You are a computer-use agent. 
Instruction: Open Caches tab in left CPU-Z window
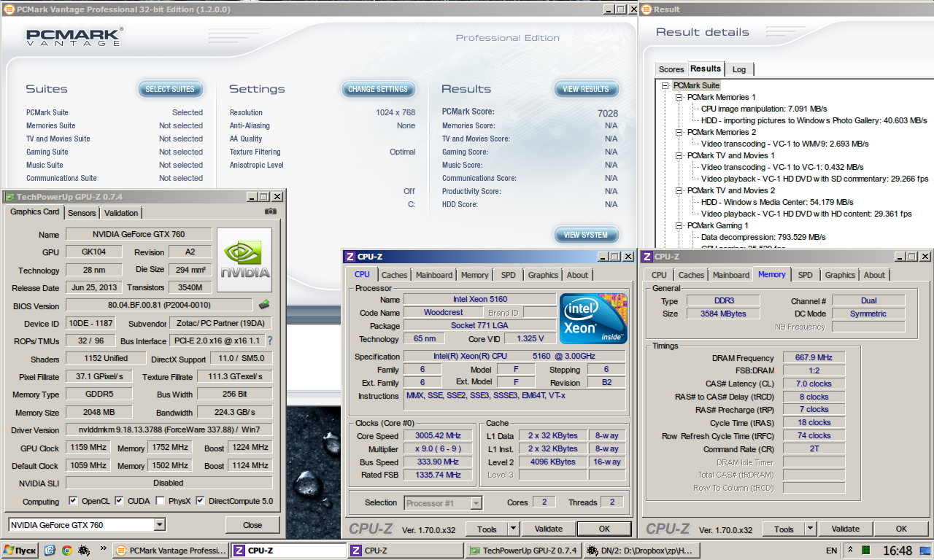coord(395,275)
